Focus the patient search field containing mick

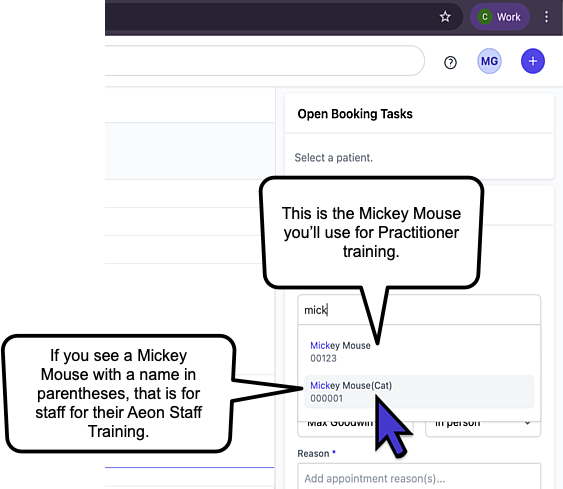[x=419, y=310]
